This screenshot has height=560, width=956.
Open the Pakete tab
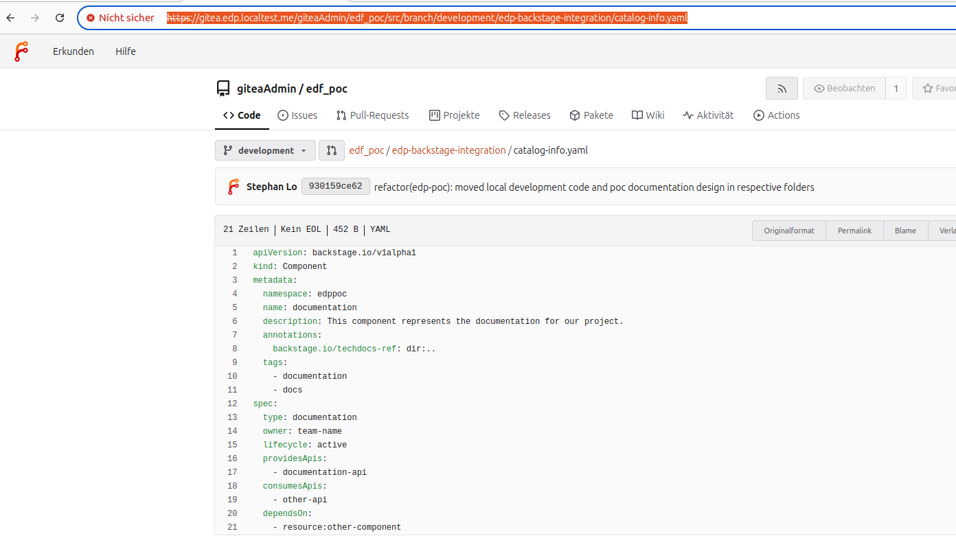point(591,115)
